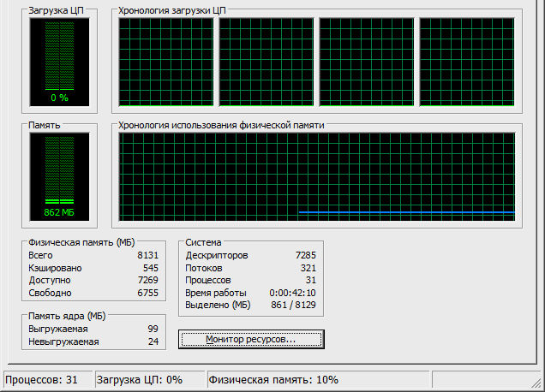Select the Всего value 8131
The image size is (545, 392).
coord(147,255)
